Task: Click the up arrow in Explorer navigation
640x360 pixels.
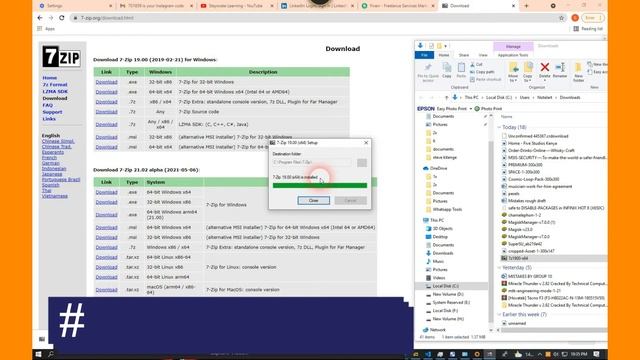Action: pyautogui.click(x=447, y=98)
